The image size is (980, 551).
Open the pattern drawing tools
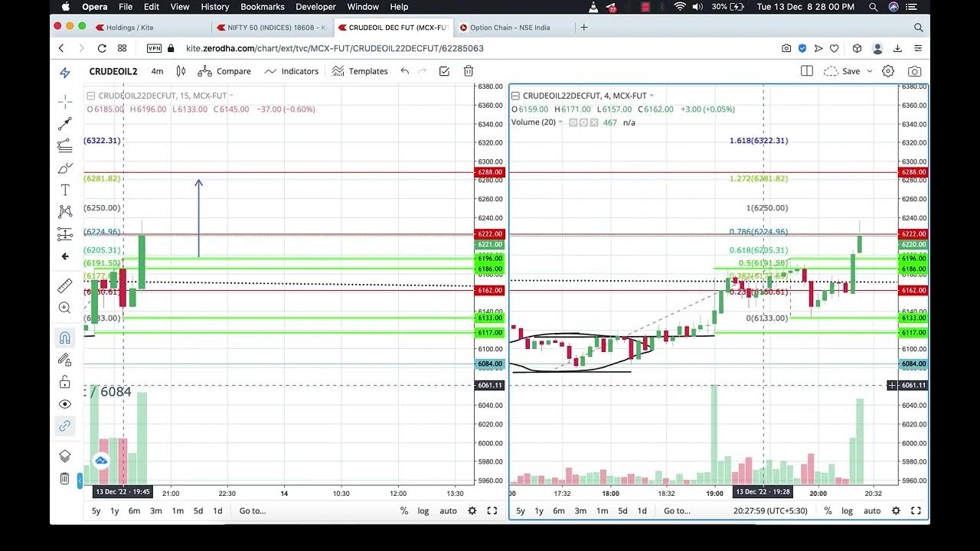[x=65, y=212]
